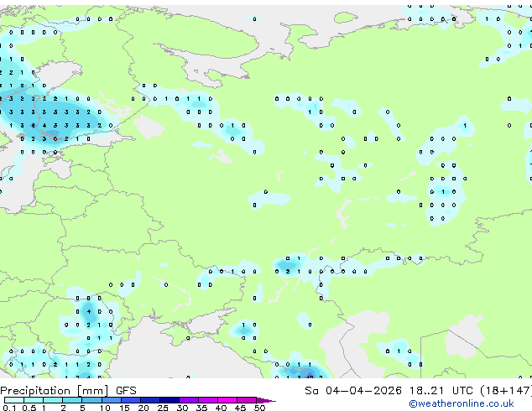The height and width of the screenshot is (411, 532).
Task: Click the 0.1–0.5 mm palest cyan legend swatch
Action: point(14,400)
